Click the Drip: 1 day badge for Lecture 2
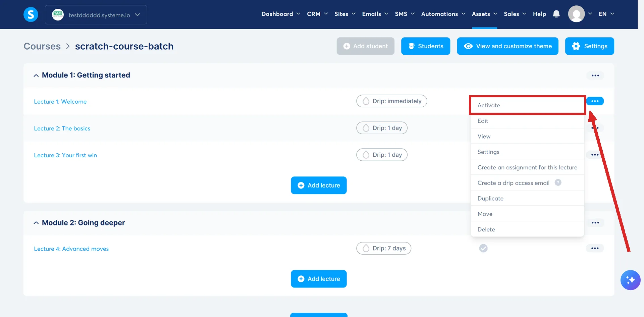 382,128
